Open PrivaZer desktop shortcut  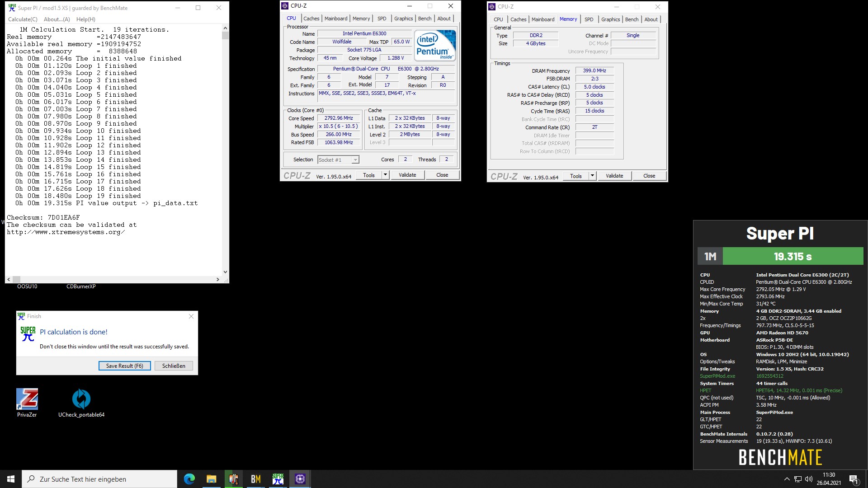[27, 402]
